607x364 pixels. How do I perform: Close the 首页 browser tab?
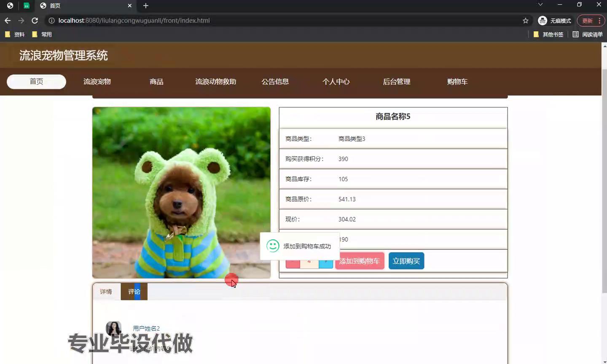point(129,5)
